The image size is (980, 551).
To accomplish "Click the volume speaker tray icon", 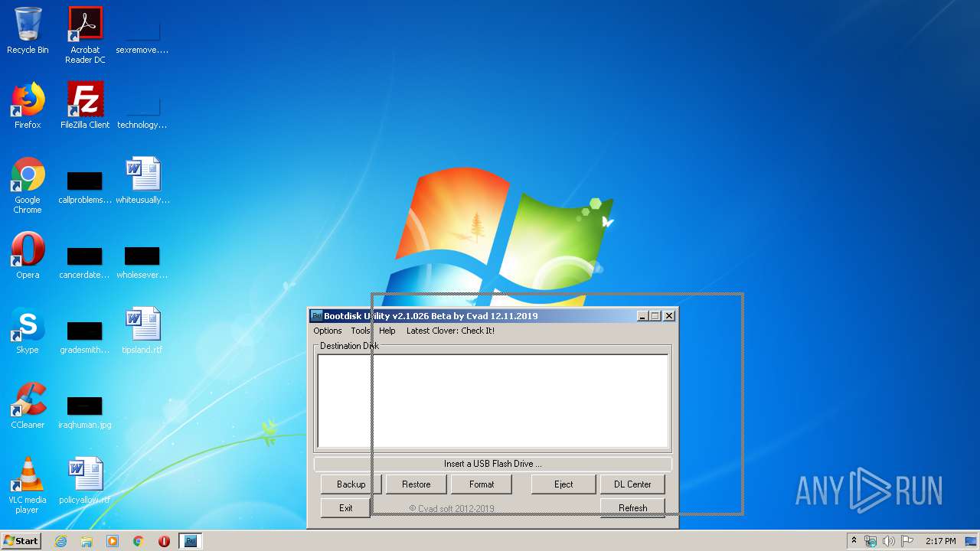I will click(888, 541).
